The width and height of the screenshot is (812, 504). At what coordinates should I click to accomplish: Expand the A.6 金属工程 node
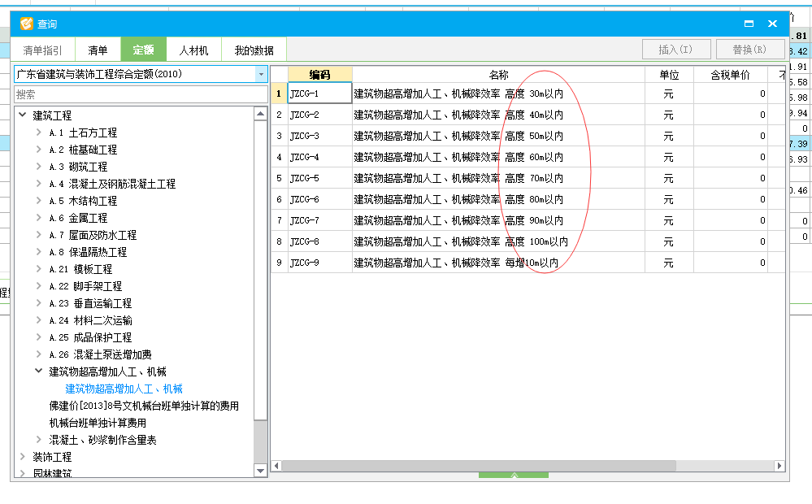pyautogui.click(x=39, y=218)
